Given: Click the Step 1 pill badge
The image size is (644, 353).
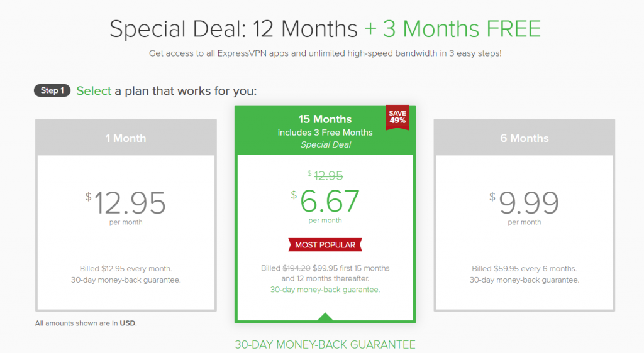Looking at the screenshot, I should 52,90.
